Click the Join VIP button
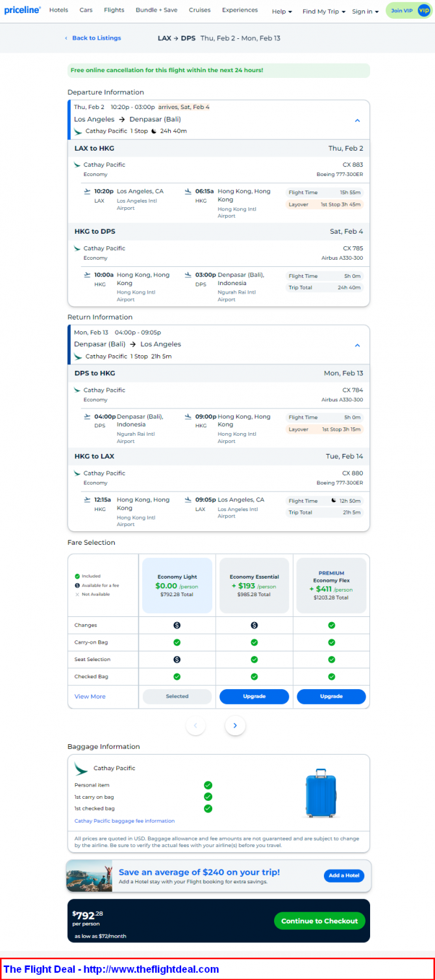 (x=408, y=10)
